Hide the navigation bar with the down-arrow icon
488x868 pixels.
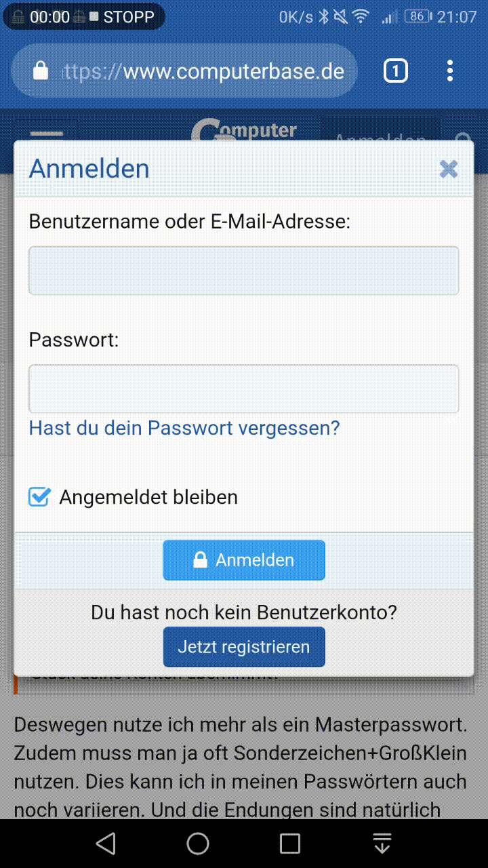382,843
